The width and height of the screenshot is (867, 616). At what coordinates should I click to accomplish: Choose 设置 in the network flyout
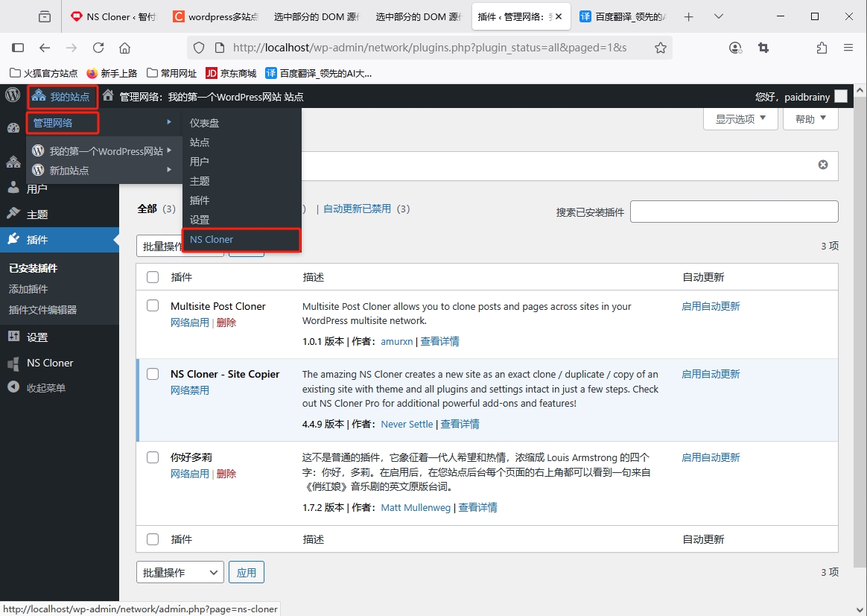[x=200, y=220]
